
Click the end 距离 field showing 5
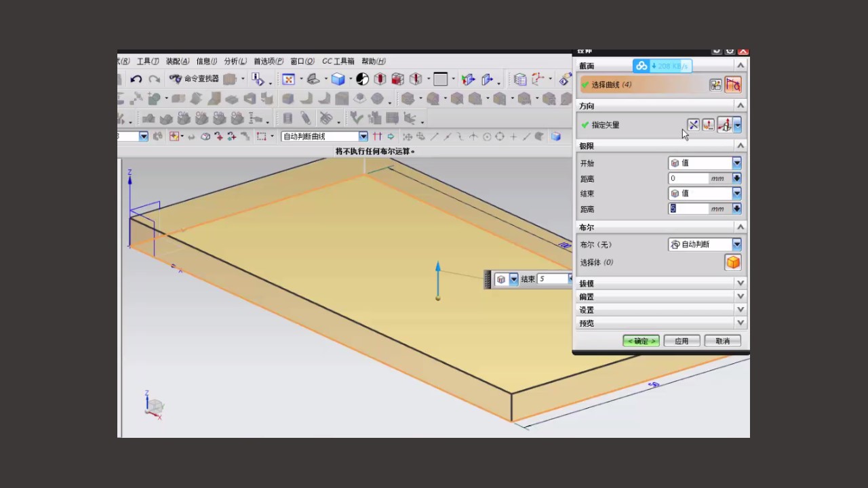[688, 209]
